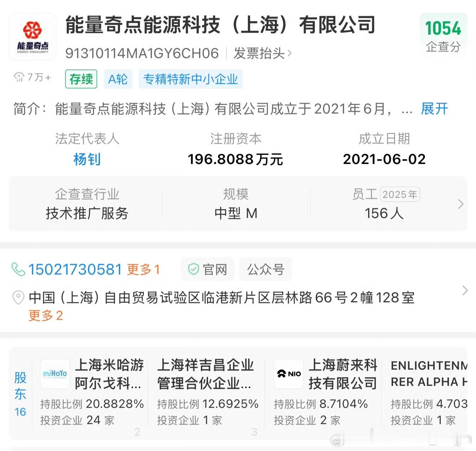Viewport: 476px width, 451px height.
Task: Tap the map pin location icon
Action: pos(18,298)
